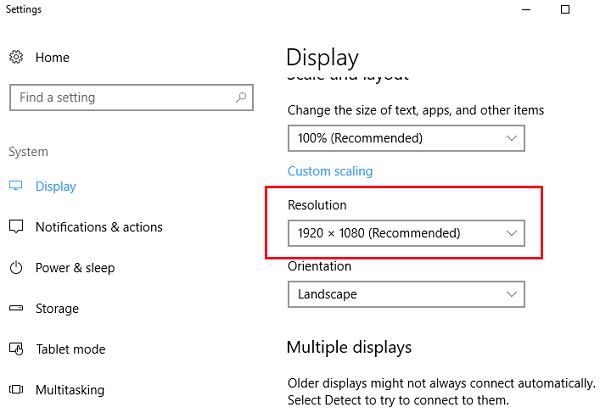
Task: Open the Orientation dropdown
Action: coord(405,294)
